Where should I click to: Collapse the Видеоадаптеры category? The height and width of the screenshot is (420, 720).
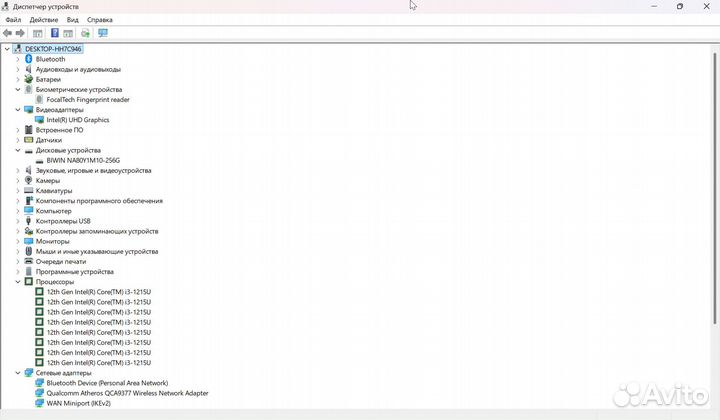click(x=17, y=110)
